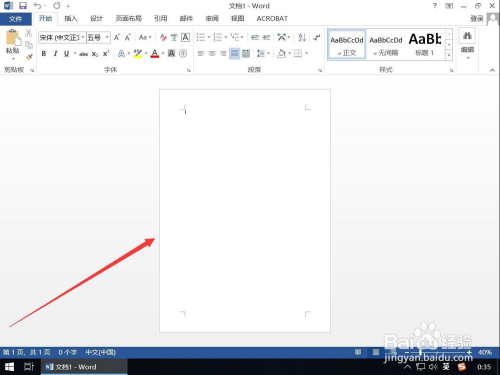Expand the styles gallery more arrow
Viewport: 500px width, 375px height.
(449, 55)
